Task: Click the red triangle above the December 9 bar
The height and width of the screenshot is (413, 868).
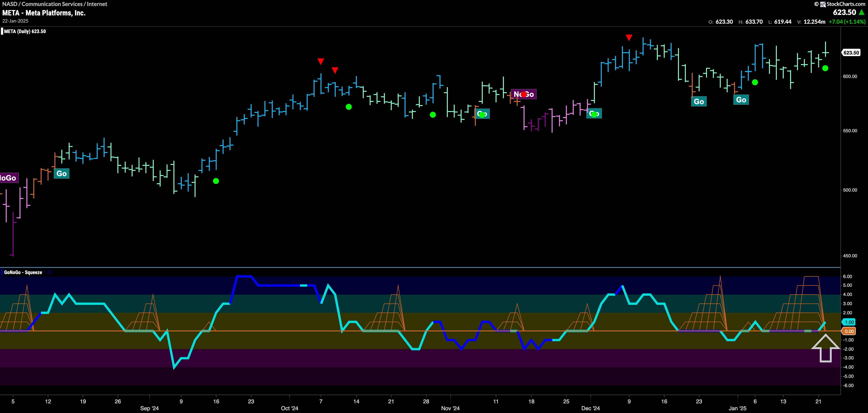Action: tap(629, 37)
